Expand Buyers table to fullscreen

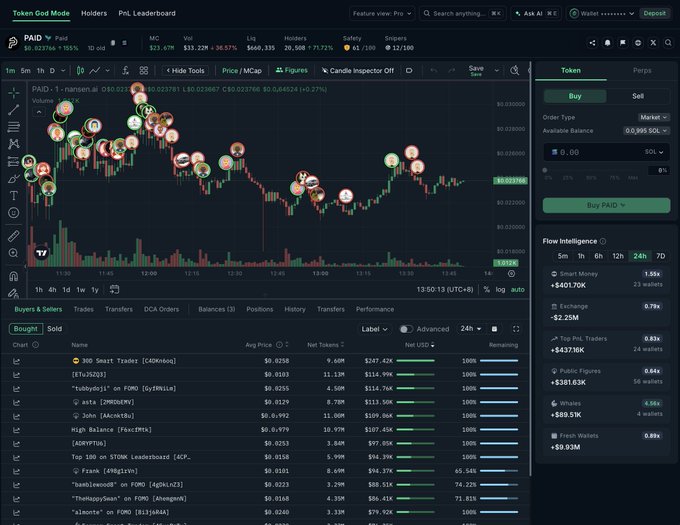coord(516,329)
